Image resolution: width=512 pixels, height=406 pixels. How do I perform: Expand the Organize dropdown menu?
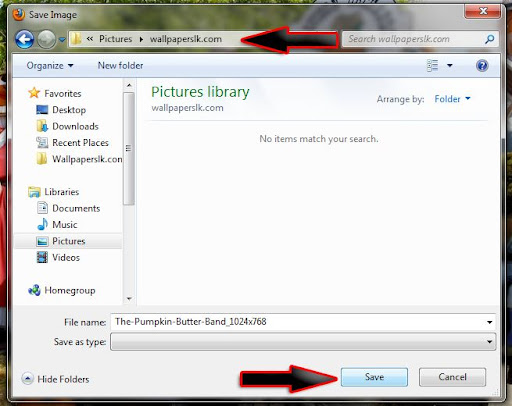click(50, 65)
